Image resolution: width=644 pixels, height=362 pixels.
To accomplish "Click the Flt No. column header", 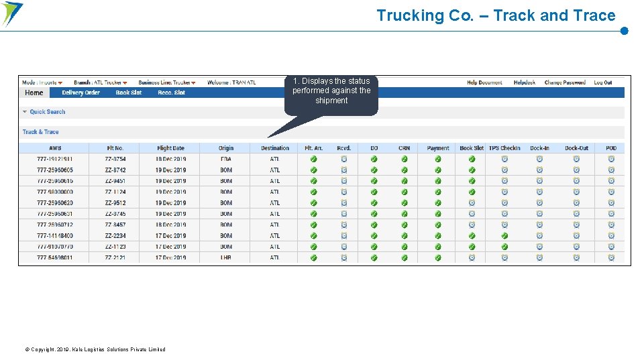I will point(115,148).
